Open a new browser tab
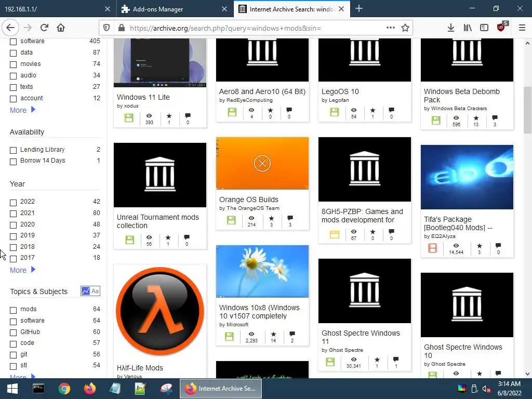This screenshot has width=532, height=399. [359, 9]
